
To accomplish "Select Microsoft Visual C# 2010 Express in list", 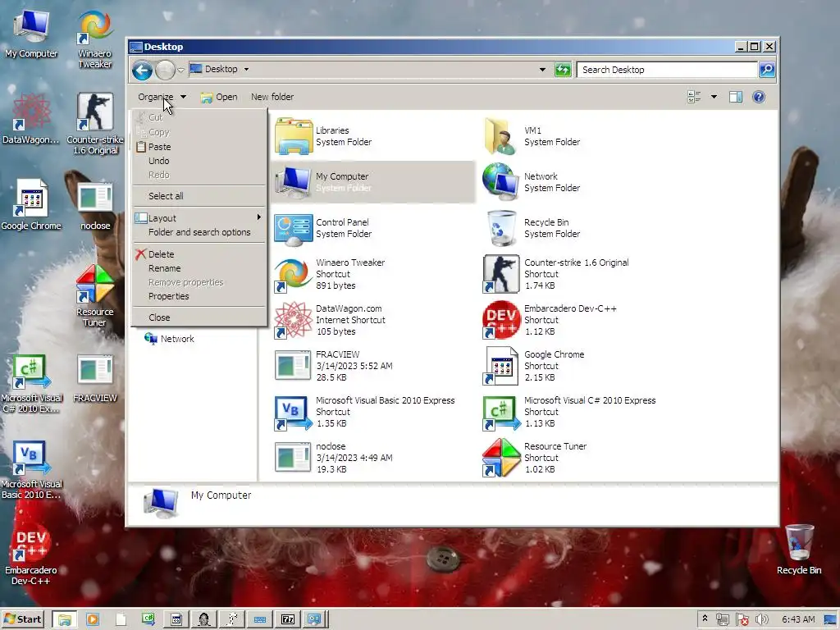I will click(500, 412).
